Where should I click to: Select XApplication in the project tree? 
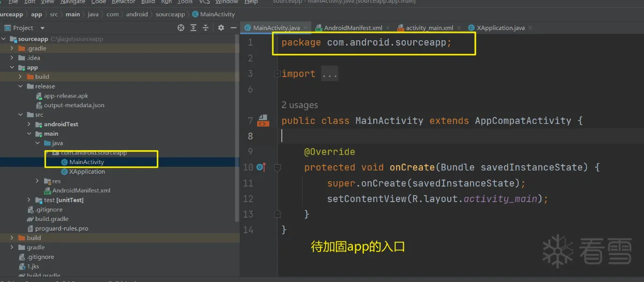[87, 172]
